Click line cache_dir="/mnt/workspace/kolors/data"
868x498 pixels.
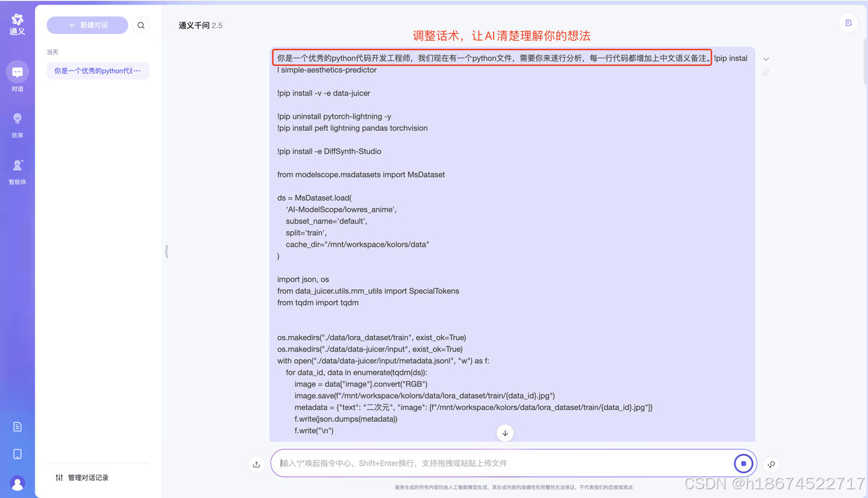click(357, 245)
